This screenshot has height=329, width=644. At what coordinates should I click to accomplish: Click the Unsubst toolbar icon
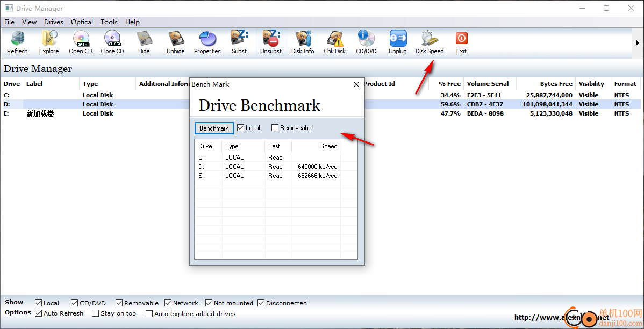pos(270,42)
